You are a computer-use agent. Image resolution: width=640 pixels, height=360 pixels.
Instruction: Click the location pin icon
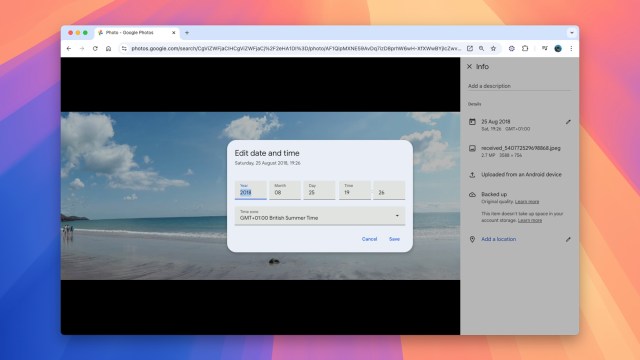pos(472,240)
